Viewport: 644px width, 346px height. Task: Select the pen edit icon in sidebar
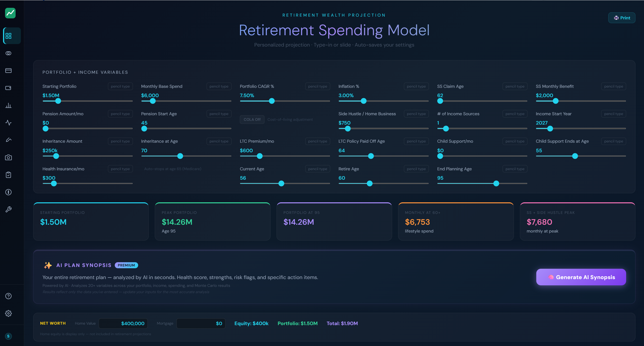coord(8,140)
